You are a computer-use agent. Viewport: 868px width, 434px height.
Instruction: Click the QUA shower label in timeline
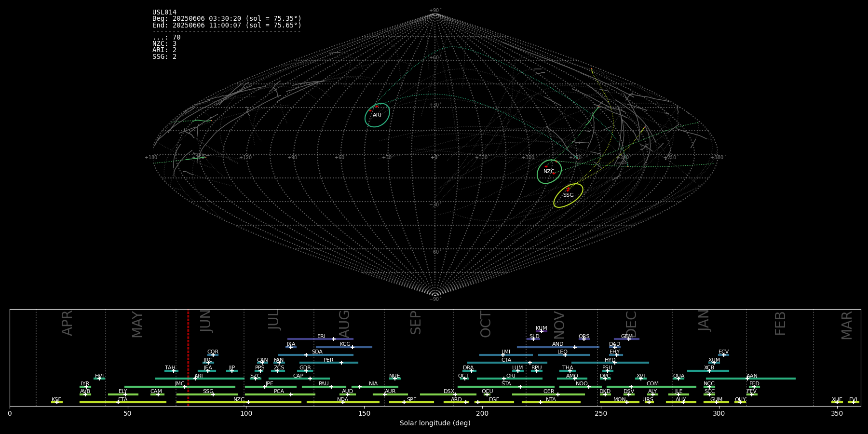(678, 376)
